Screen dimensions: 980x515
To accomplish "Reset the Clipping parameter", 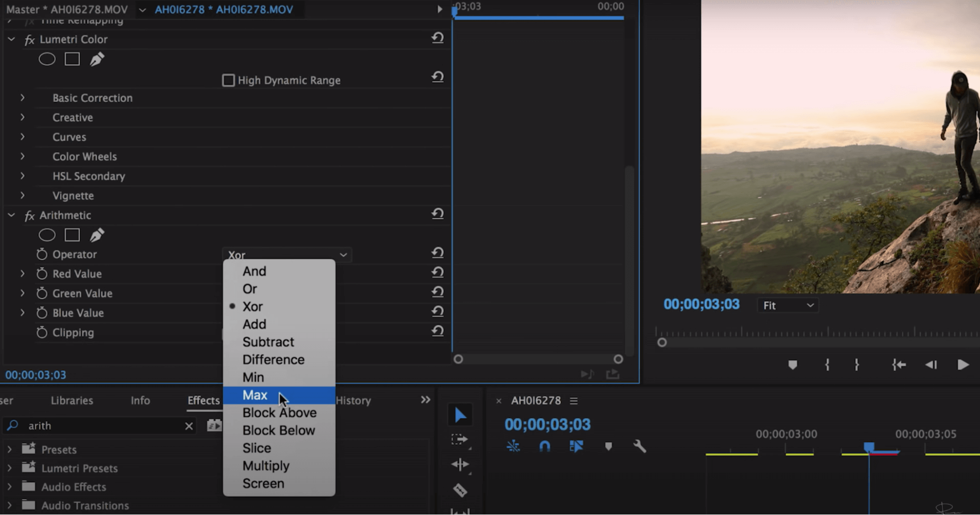I will point(437,332).
